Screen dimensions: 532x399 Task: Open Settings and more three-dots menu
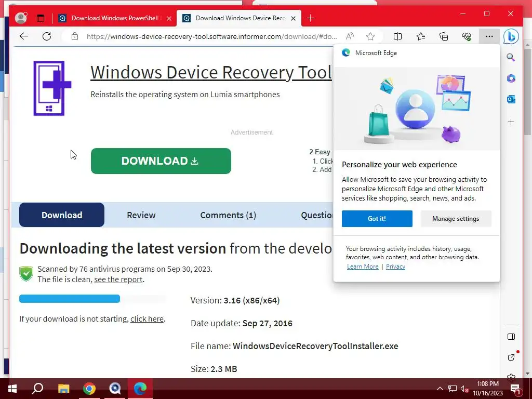tap(489, 36)
